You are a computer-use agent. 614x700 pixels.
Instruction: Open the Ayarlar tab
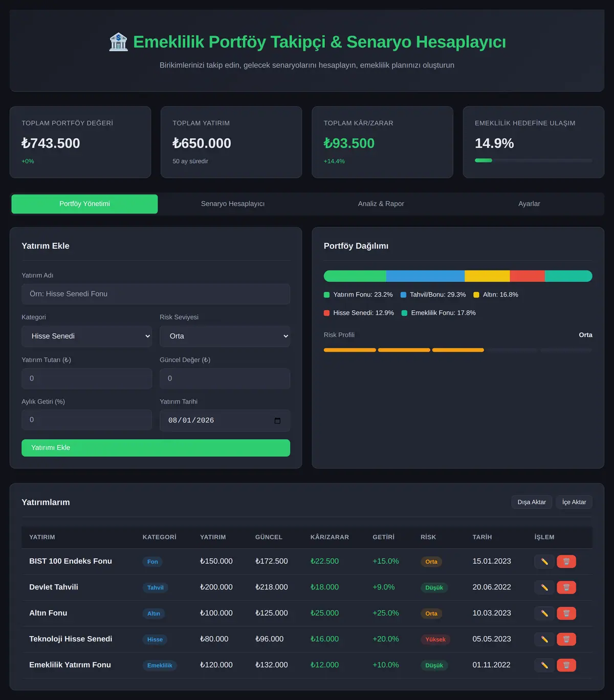529,204
